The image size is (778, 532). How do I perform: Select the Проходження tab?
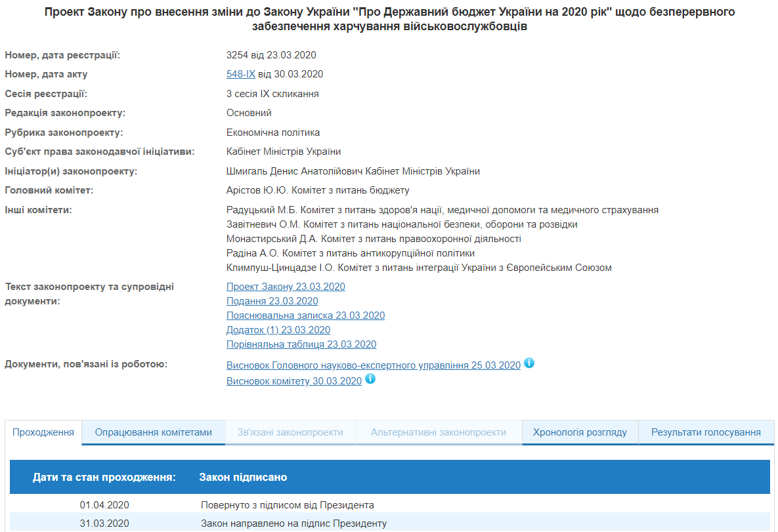pos(43,432)
